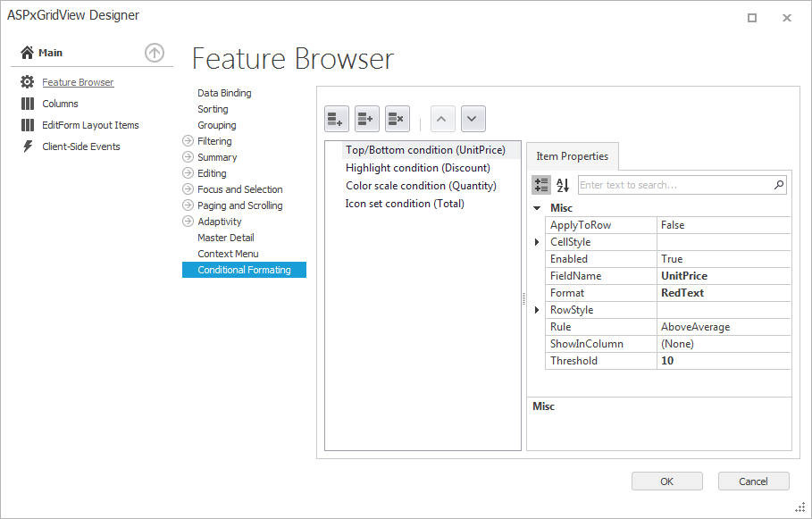
Task: Select Sorting feature
Action: pyautogui.click(x=213, y=109)
